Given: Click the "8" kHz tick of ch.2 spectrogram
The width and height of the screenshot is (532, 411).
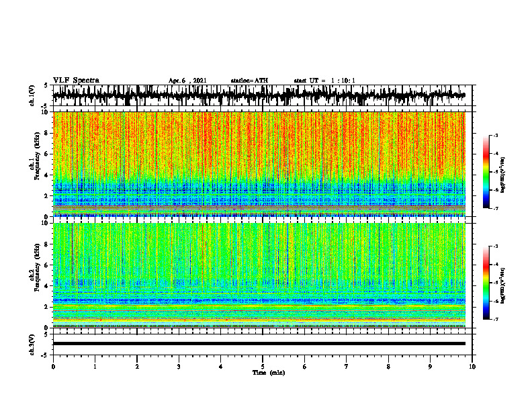Looking at the screenshot, I should click(47, 244).
